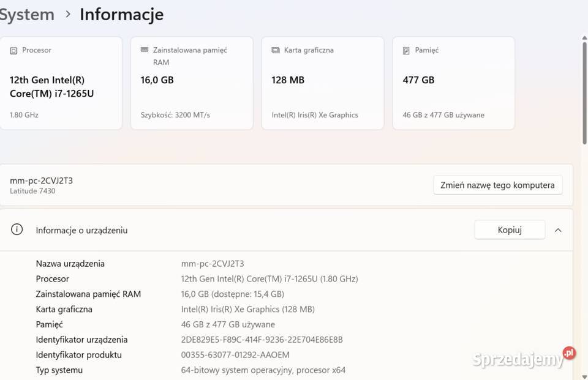Viewport: 588px width, 380px height.
Task: Copy device info with the Kopiuj button
Action: [x=510, y=229]
